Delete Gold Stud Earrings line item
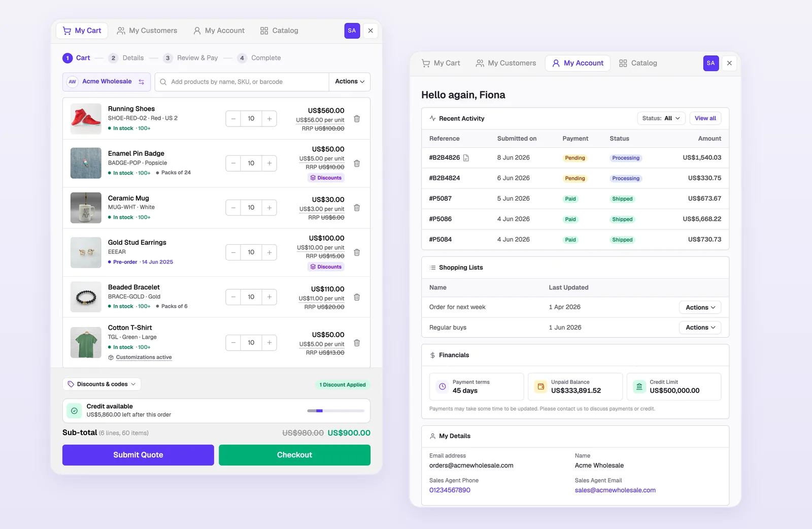The height and width of the screenshot is (529, 812). point(357,252)
